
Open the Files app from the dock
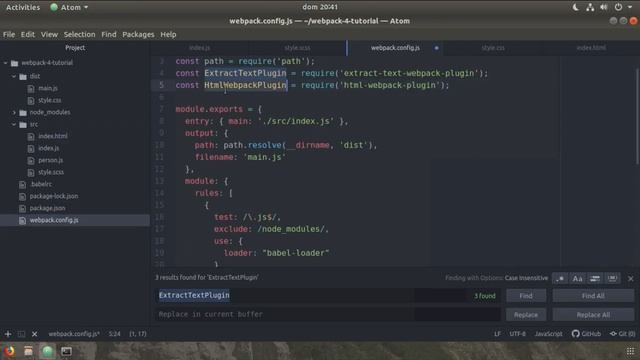(x=28, y=351)
